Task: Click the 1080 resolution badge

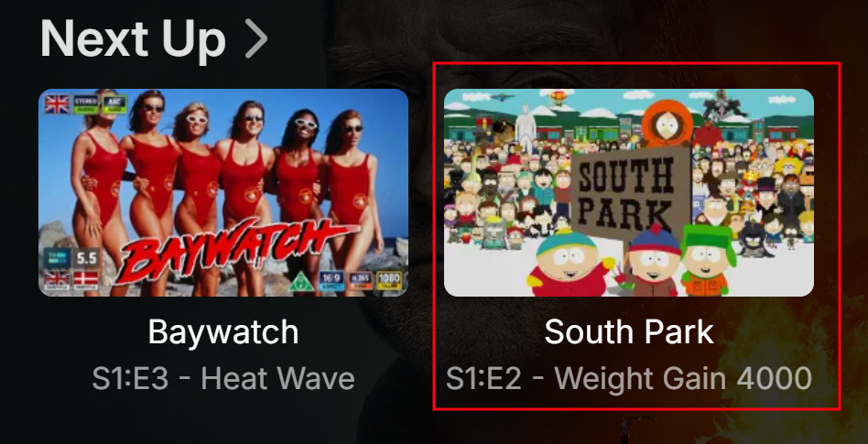Action: pyautogui.click(x=390, y=281)
